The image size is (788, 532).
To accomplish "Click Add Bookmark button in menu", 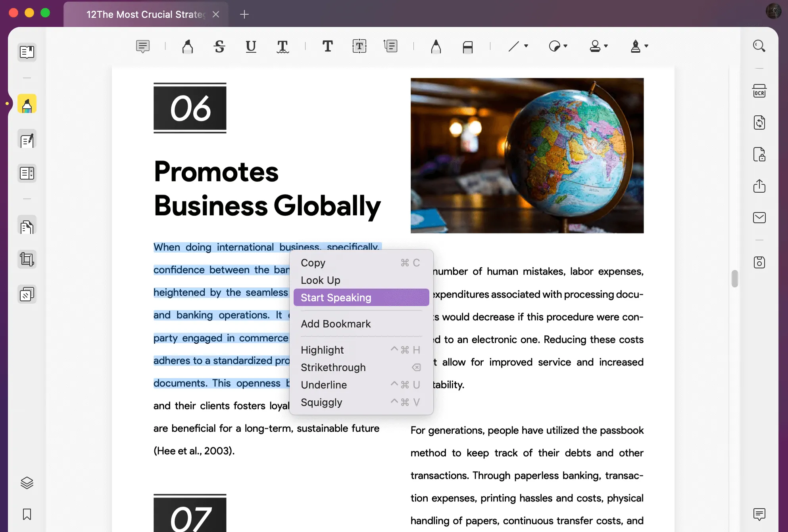I will [336, 323].
